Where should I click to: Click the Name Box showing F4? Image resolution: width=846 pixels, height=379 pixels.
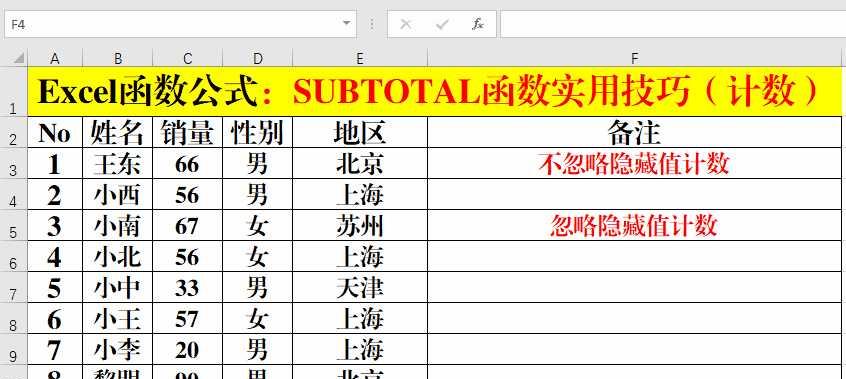[180, 24]
